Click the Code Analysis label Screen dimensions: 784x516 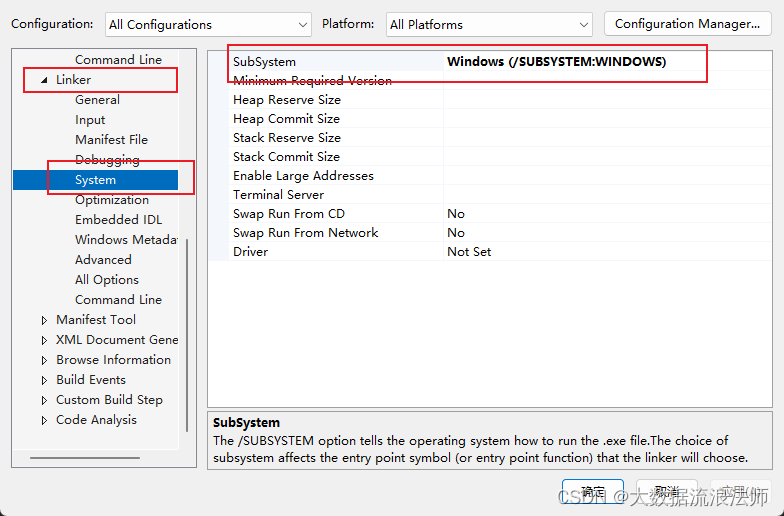(96, 420)
